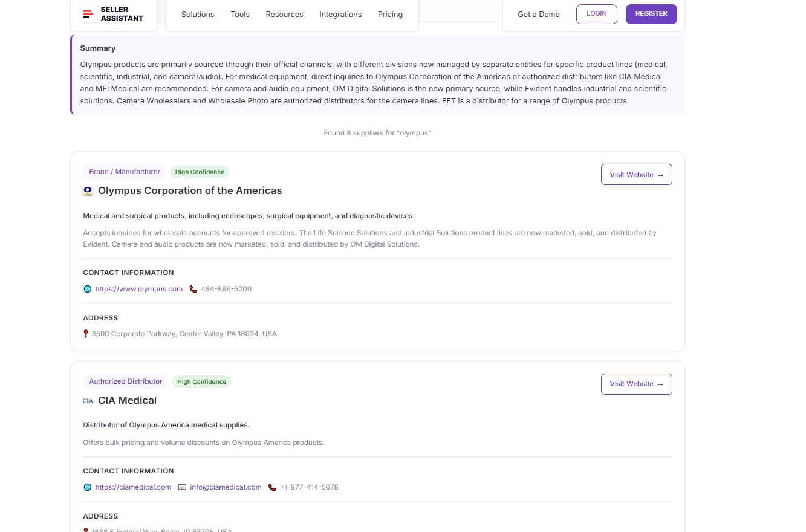Image resolution: width=806 pixels, height=532 pixels.
Task: Click phone icon beside +1-877-414-5678
Action: click(272, 487)
